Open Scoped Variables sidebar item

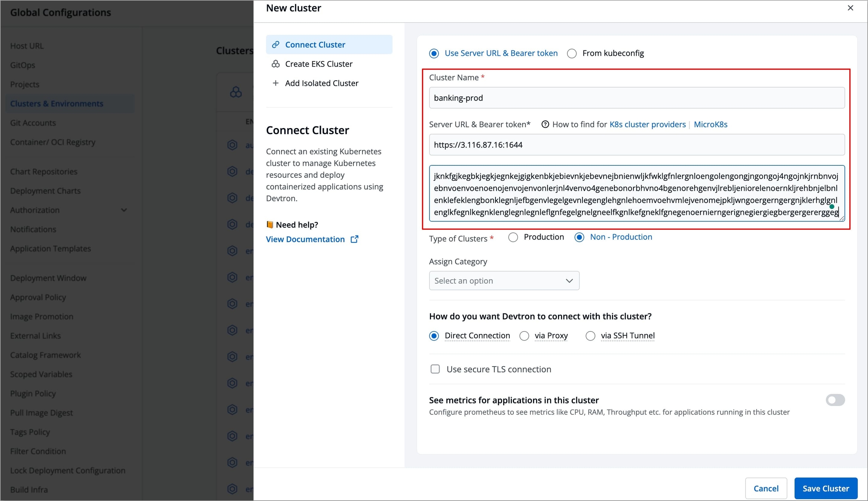coord(41,374)
